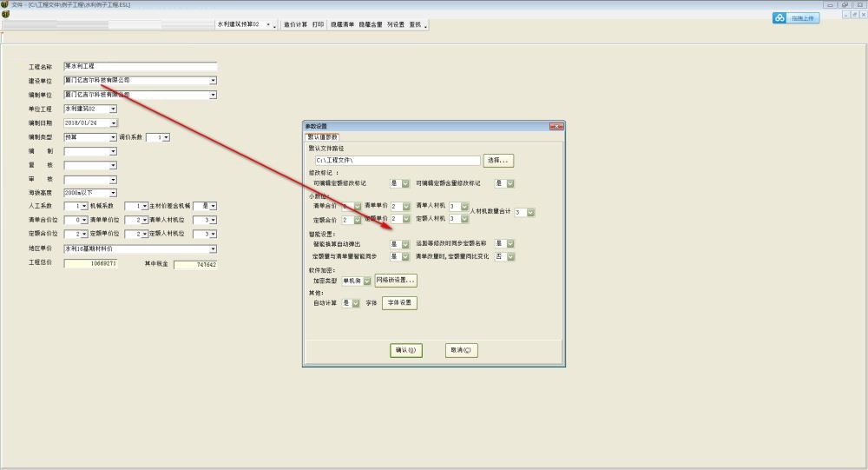Image resolution: width=868 pixels, height=470 pixels.
Task: Select the 默认值参数 tab
Action: [322, 136]
